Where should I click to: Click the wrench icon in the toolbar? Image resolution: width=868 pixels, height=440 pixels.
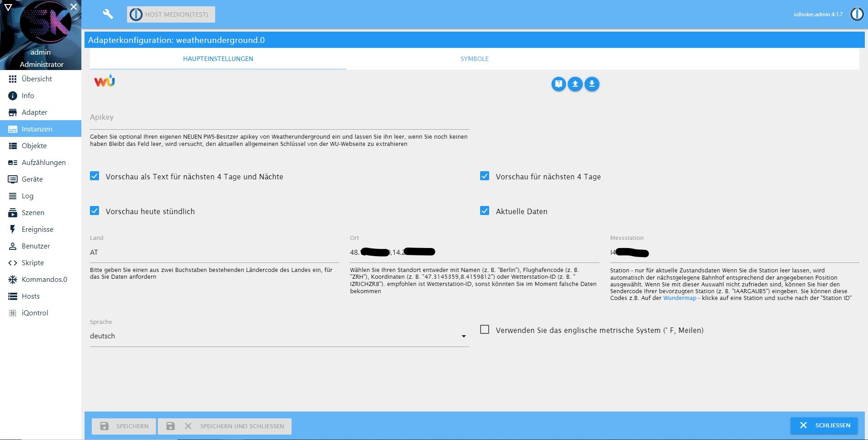point(107,14)
